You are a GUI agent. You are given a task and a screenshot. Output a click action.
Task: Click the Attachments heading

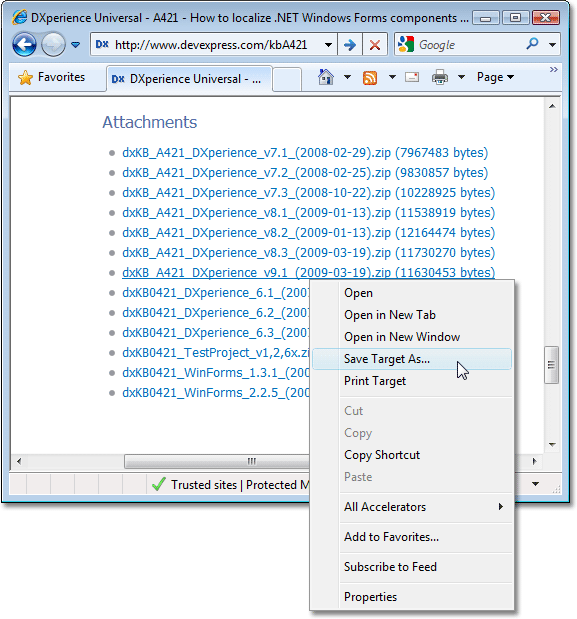(150, 122)
